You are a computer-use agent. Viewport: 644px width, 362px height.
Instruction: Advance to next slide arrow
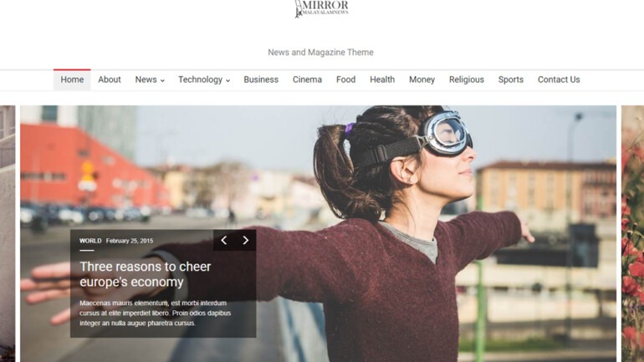(x=245, y=241)
